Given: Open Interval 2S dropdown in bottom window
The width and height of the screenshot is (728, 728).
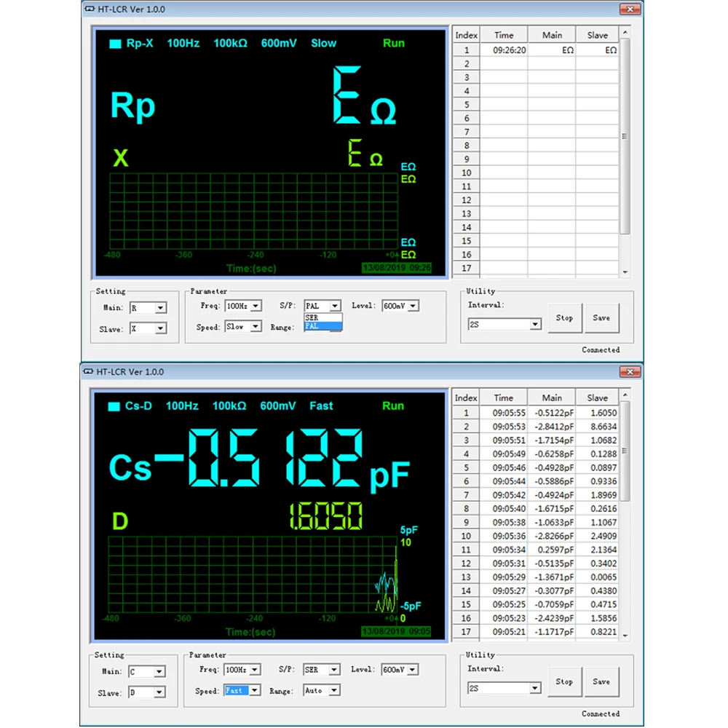Looking at the screenshot, I should [x=505, y=688].
